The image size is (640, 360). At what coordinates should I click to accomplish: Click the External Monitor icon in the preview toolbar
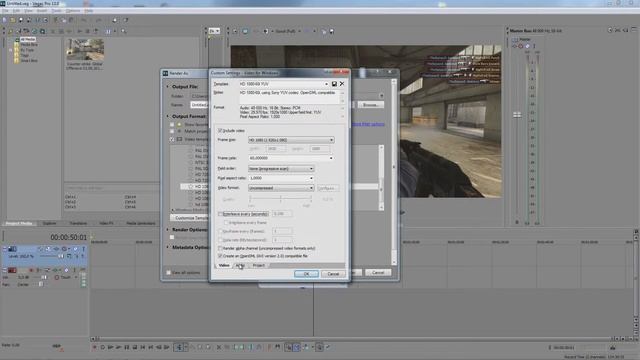(245, 31)
